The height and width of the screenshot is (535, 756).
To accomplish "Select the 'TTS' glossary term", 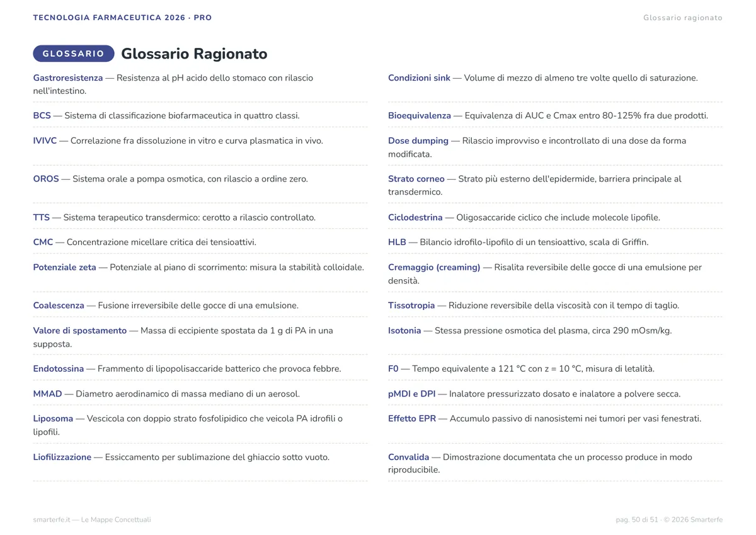I will point(42,217).
